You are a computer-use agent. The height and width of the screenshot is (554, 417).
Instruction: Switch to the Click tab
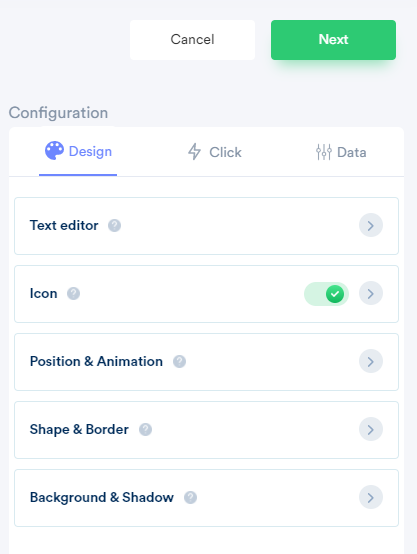[215, 152]
